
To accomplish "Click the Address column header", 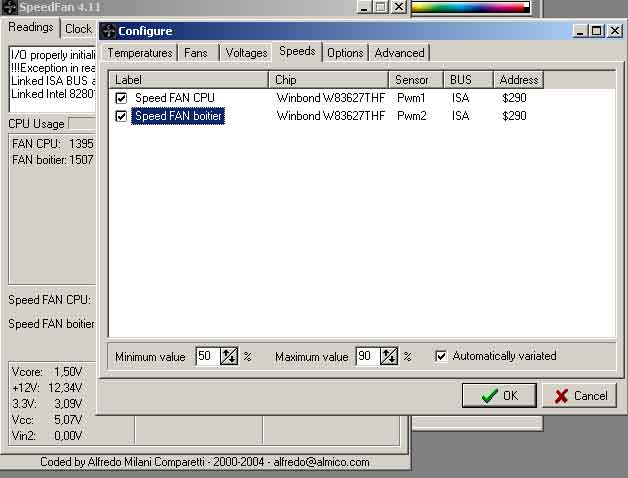I will (519, 80).
